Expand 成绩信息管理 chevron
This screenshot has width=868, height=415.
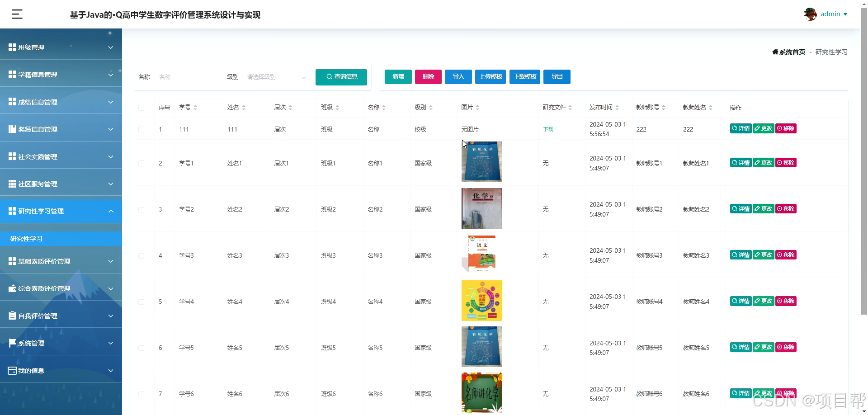[111, 102]
